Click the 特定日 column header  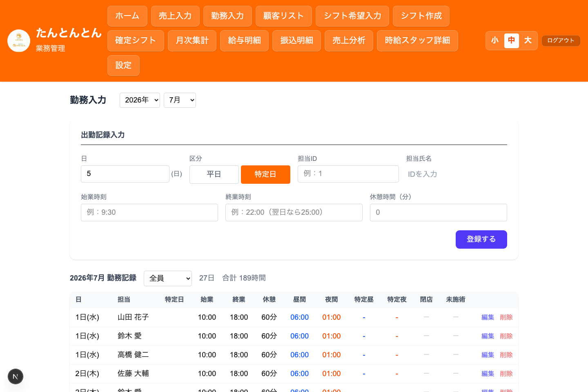[x=174, y=300]
